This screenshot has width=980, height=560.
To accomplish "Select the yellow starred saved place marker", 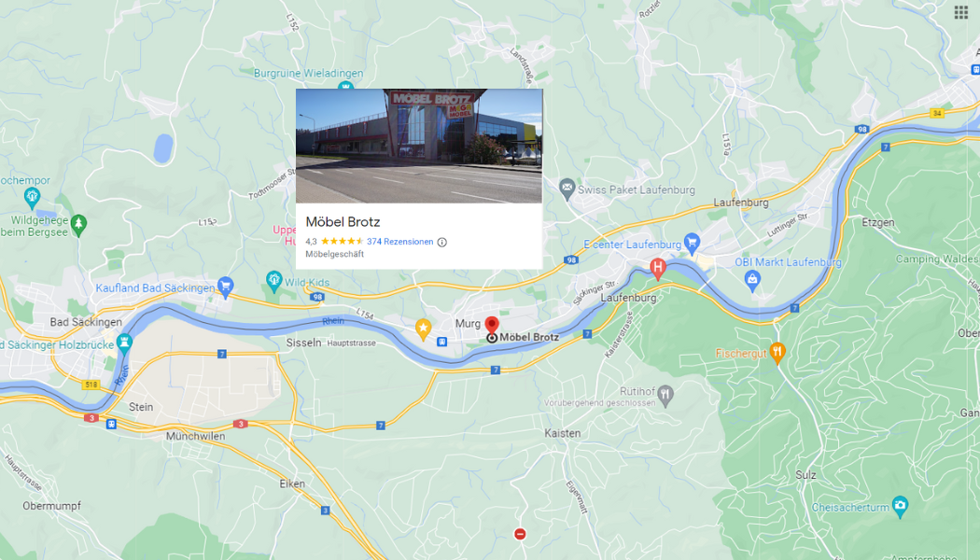I will pos(423,329).
